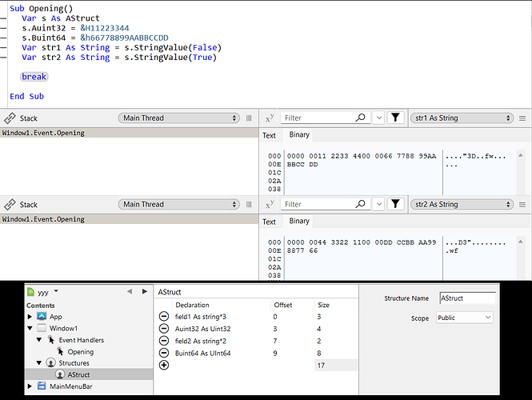Collapse the Window1 tree node

pos(30,328)
